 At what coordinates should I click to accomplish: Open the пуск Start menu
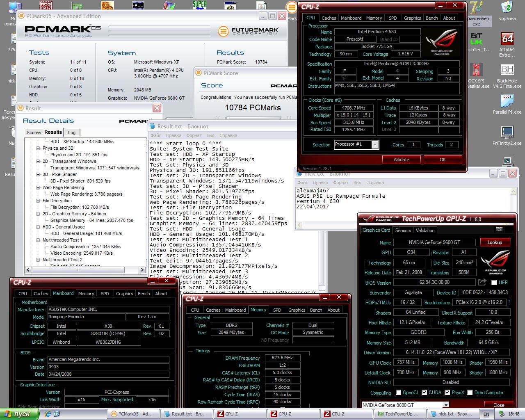(19, 414)
